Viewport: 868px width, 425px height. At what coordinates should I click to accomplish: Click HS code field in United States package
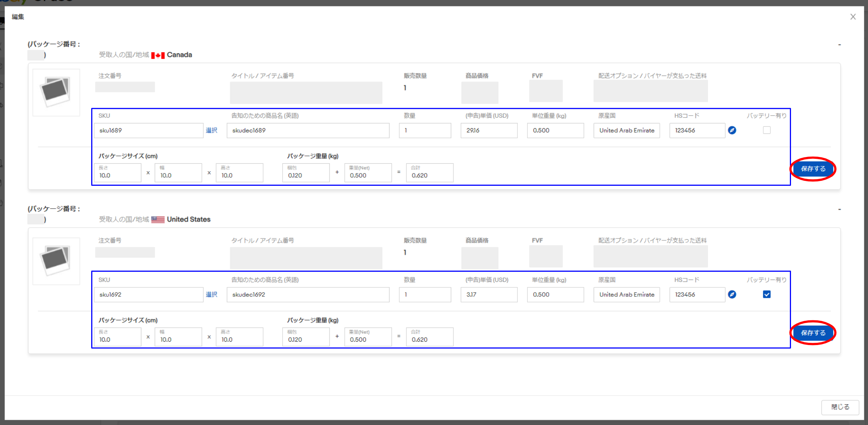tap(697, 295)
